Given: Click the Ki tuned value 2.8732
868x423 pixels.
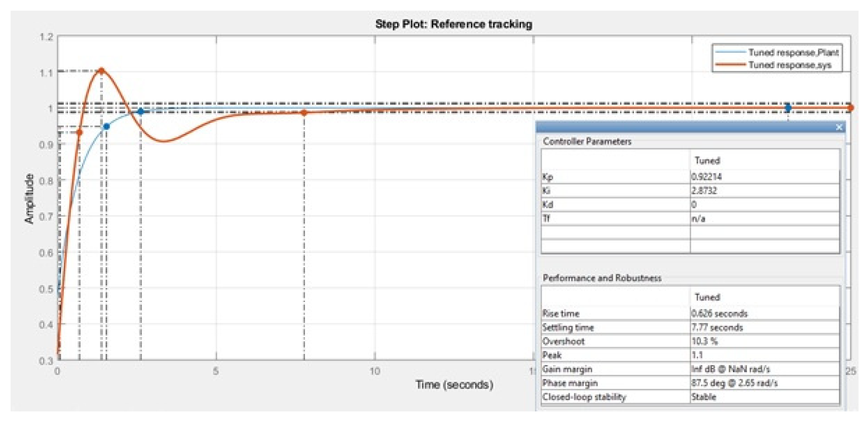Looking at the screenshot, I should pos(704,190).
